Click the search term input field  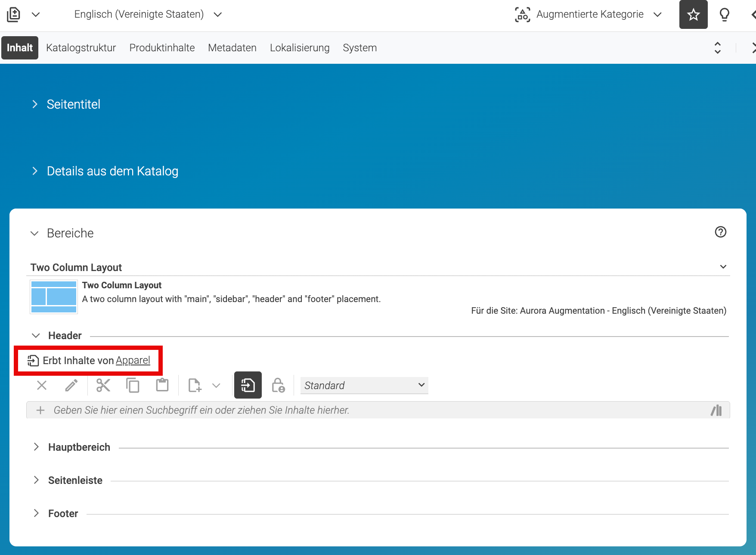click(x=378, y=410)
